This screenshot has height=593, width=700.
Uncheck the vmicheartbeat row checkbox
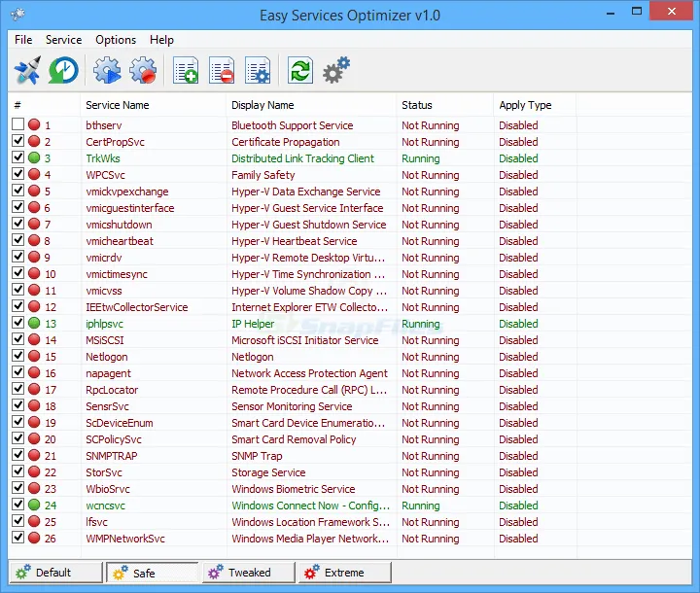click(17, 240)
